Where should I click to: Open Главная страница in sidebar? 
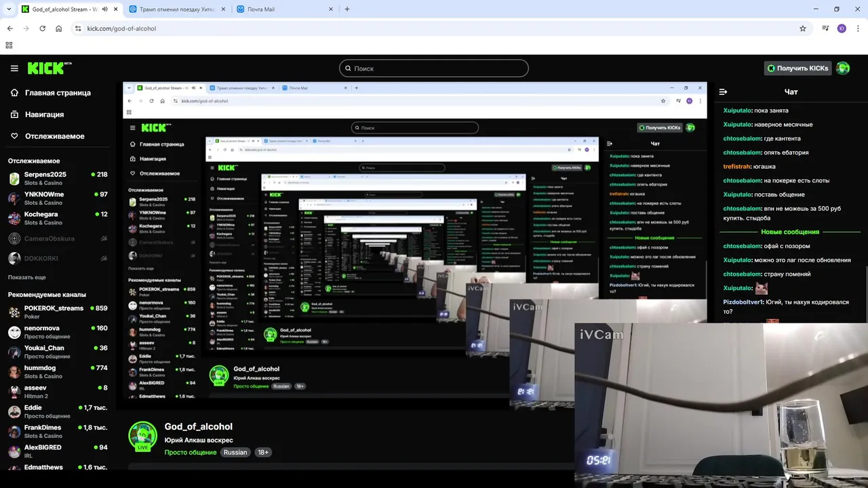(58, 93)
